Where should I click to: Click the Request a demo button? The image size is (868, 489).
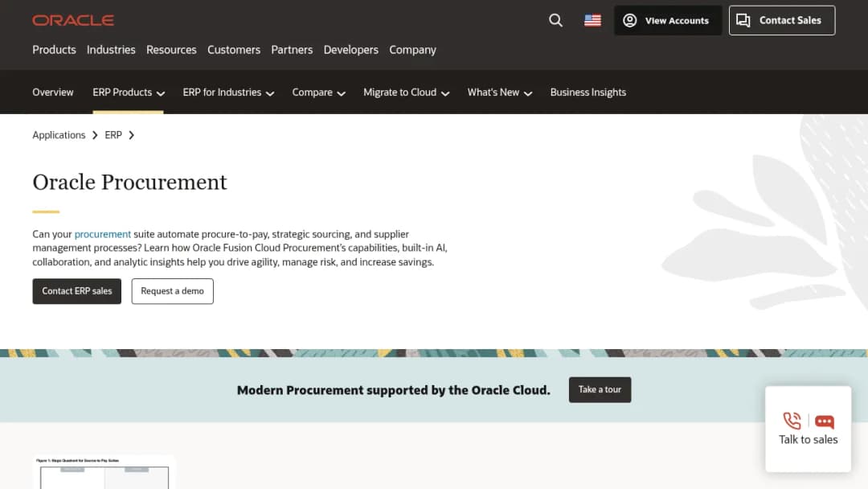tap(172, 291)
